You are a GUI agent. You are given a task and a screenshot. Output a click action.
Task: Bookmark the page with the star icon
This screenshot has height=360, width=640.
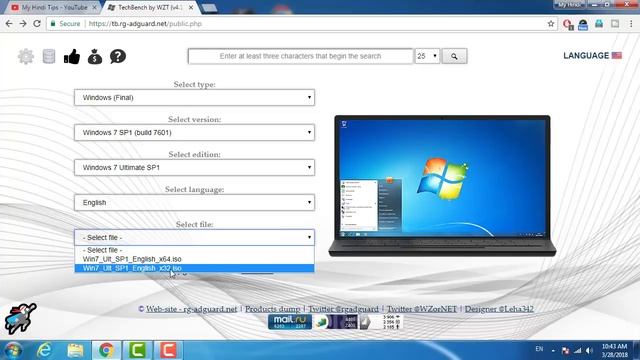[551, 24]
